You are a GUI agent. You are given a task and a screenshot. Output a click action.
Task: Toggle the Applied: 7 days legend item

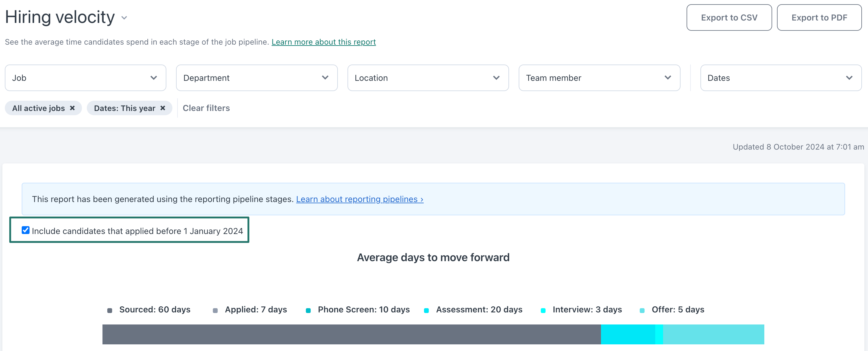click(x=250, y=309)
